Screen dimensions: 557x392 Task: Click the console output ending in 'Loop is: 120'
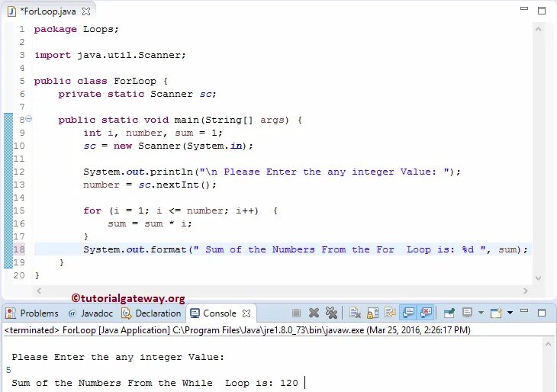pos(155,383)
